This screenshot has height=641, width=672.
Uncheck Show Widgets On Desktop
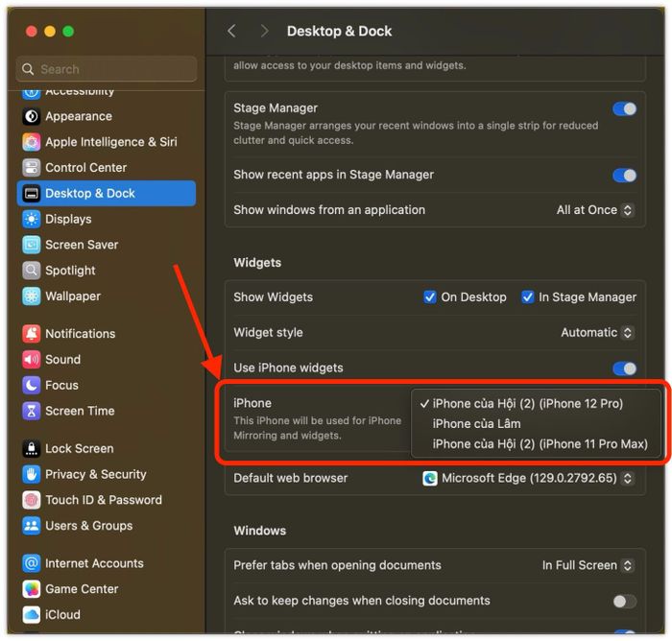pos(430,297)
